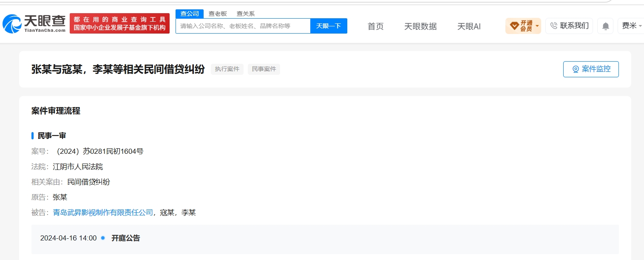
Task: Go to 首页 in the navigation
Action: (x=375, y=26)
